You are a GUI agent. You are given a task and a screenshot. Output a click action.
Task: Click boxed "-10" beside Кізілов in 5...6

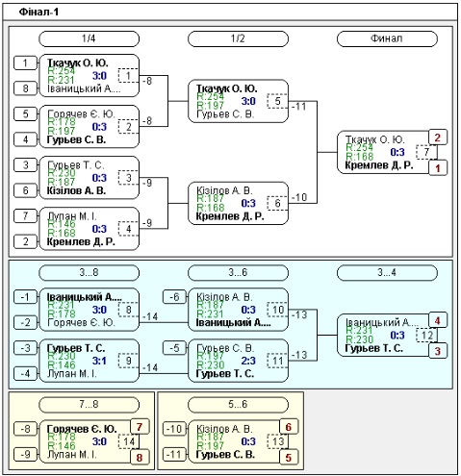pos(174,429)
